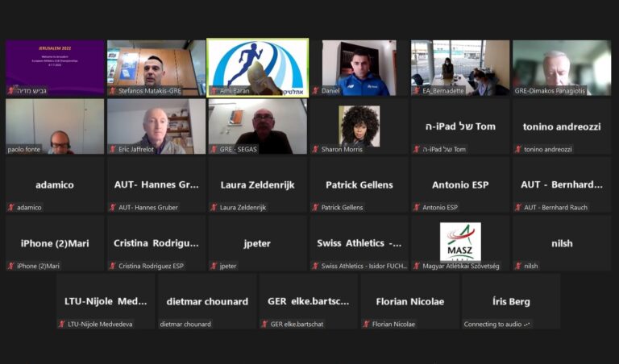Screen dimensions: 619x364
Task: Click muted mic icon beside Magyar Atlétikai Szövetség
Action: [x=417, y=266]
